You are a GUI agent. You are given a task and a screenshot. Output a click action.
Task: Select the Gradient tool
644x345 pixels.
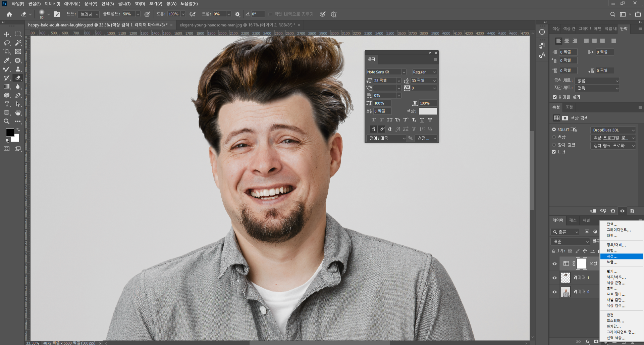[7, 87]
